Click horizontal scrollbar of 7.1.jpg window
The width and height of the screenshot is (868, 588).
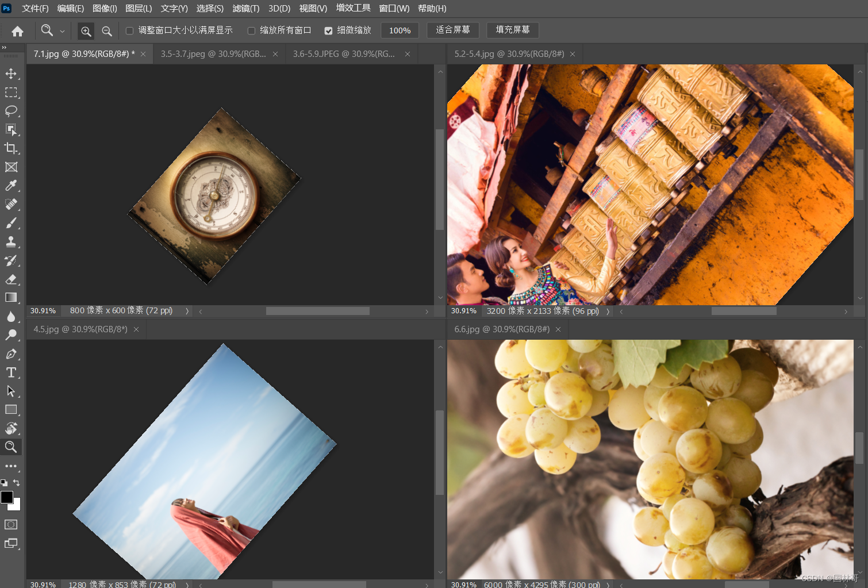318,311
